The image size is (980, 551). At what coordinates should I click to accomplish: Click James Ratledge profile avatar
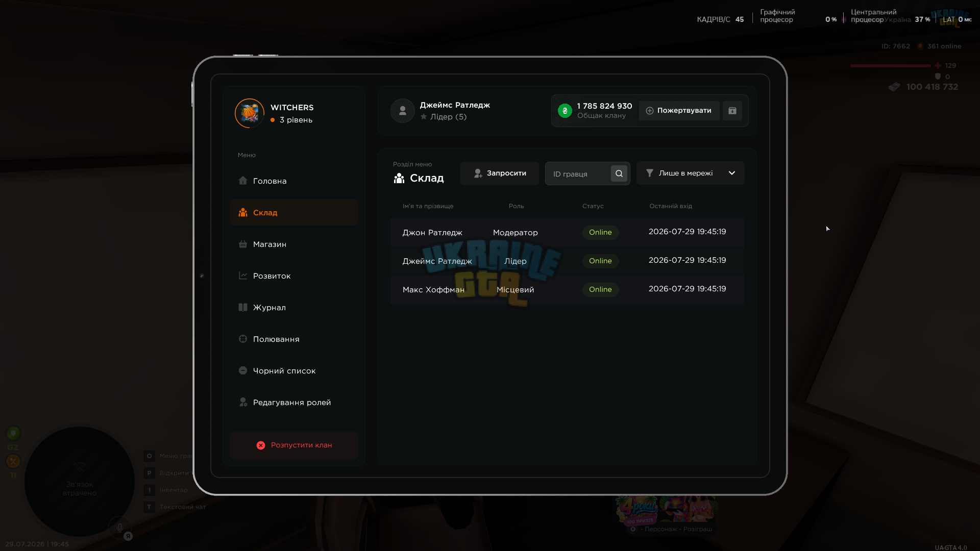[x=403, y=111]
